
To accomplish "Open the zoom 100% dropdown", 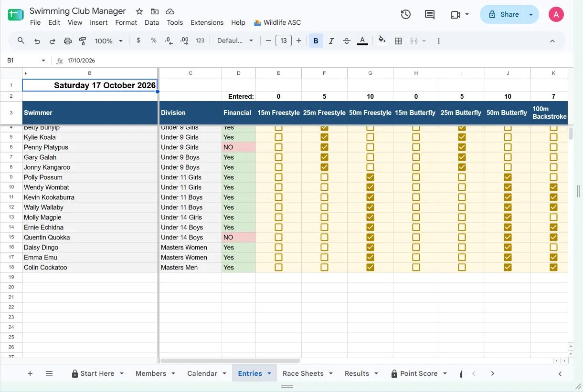I will coord(109,41).
